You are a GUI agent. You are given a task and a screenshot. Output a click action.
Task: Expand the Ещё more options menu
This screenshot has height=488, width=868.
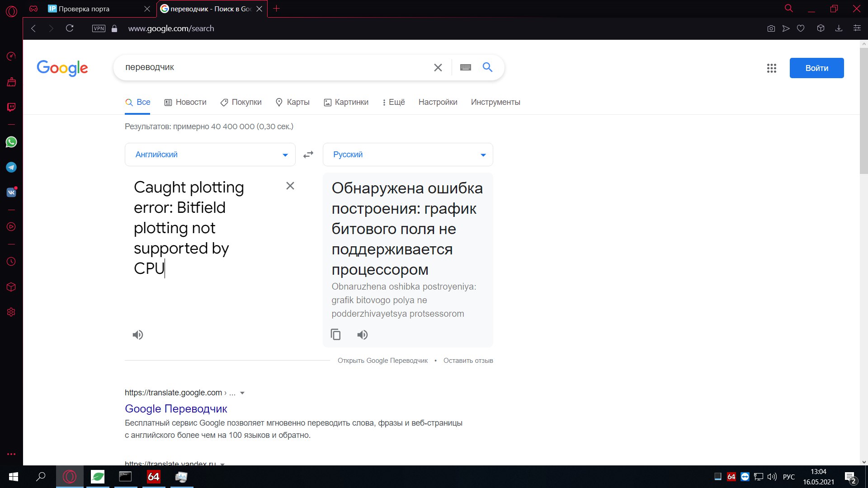[x=393, y=102]
